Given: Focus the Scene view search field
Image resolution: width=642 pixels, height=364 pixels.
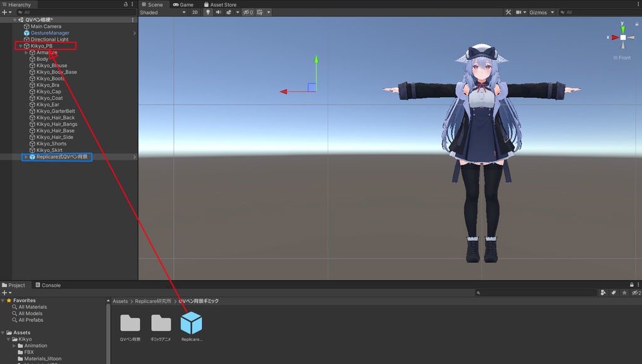Looking at the screenshot, I should (599, 13).
